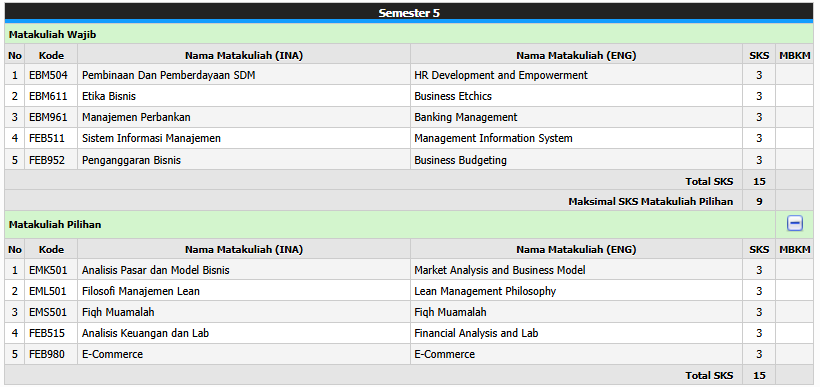Select the Etika Bisnis course row
This screenshot has width=820, height=387.
tap(409, 96)
